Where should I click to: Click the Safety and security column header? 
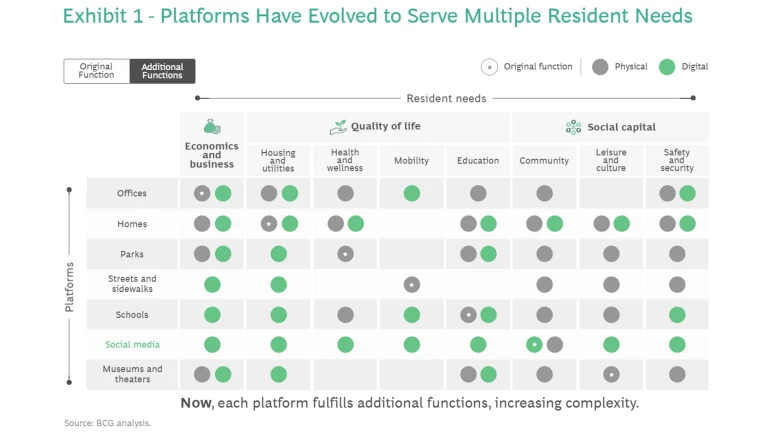(x=677, y=160)
